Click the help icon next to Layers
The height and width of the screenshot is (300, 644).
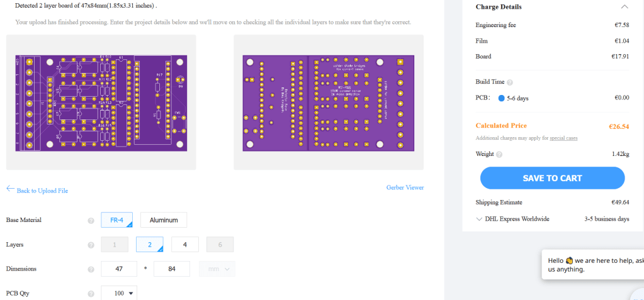[91, 245]
